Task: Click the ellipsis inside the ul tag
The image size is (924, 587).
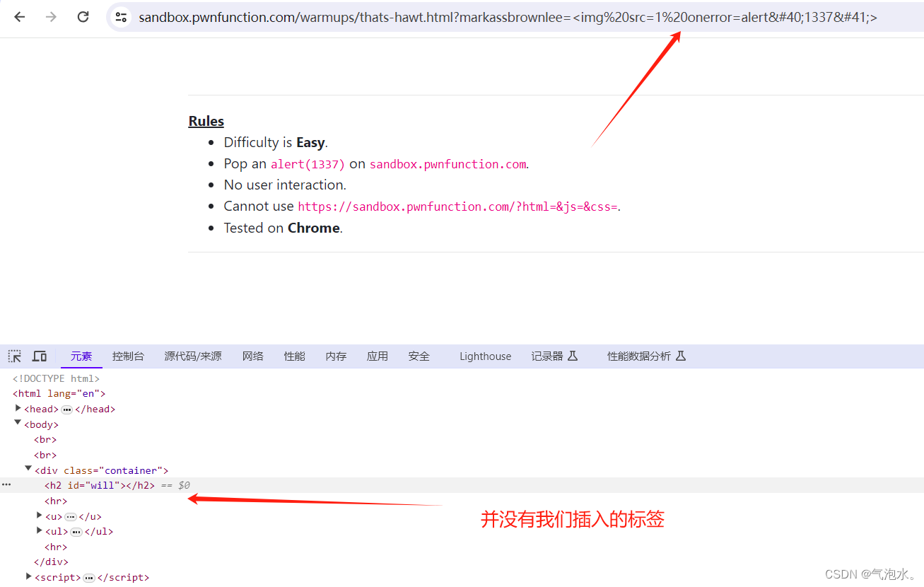Action: 76,532
